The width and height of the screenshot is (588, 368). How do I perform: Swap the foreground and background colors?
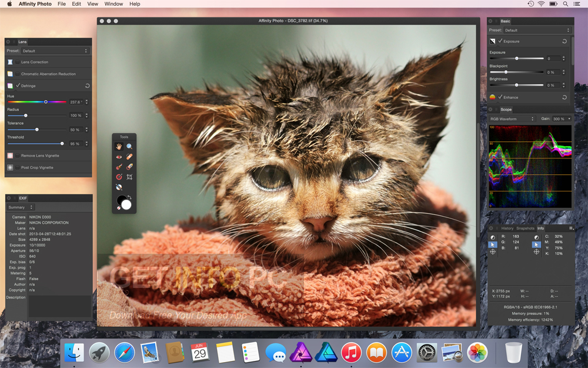click(x=128, y=197)
